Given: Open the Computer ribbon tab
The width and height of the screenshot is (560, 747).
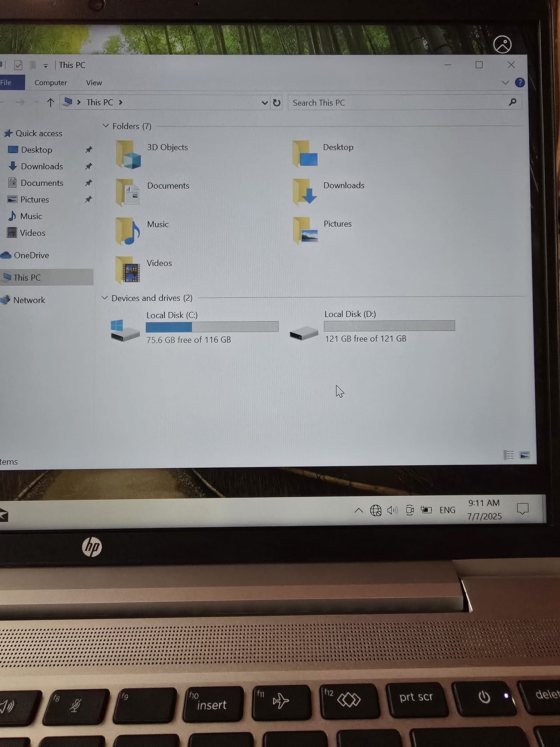Looking at the screenshot, I should [x=51, y=83].
